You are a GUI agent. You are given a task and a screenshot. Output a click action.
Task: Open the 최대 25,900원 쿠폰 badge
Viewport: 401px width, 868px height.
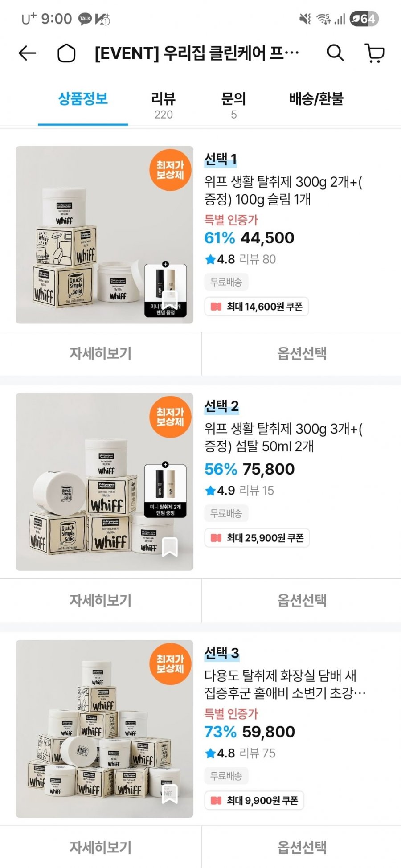pos(257,538)
